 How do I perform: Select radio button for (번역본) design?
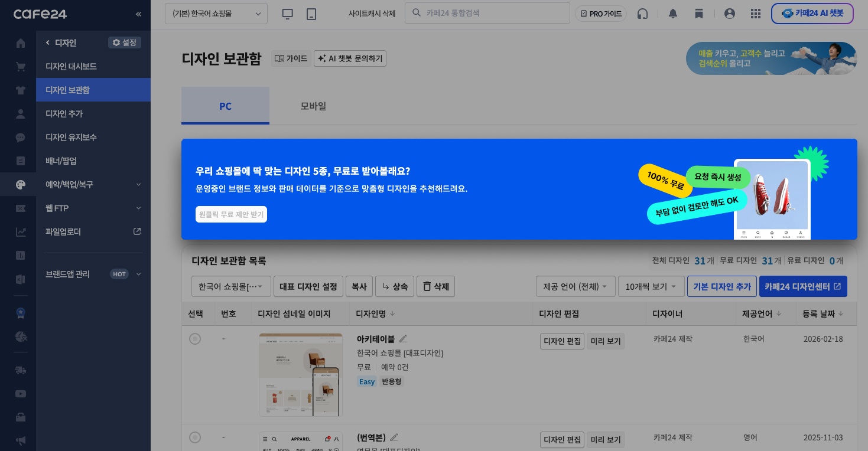click(195, 437)
